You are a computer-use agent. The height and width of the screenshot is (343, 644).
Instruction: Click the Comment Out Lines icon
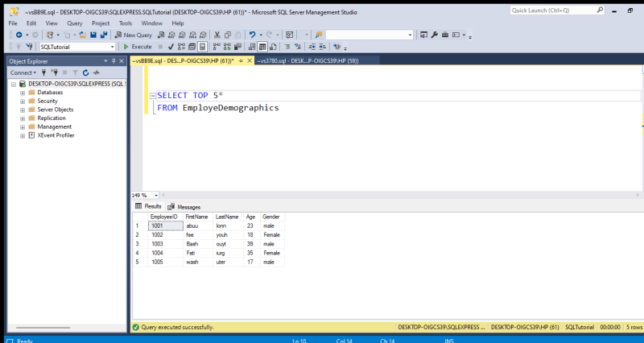[287, 47]
